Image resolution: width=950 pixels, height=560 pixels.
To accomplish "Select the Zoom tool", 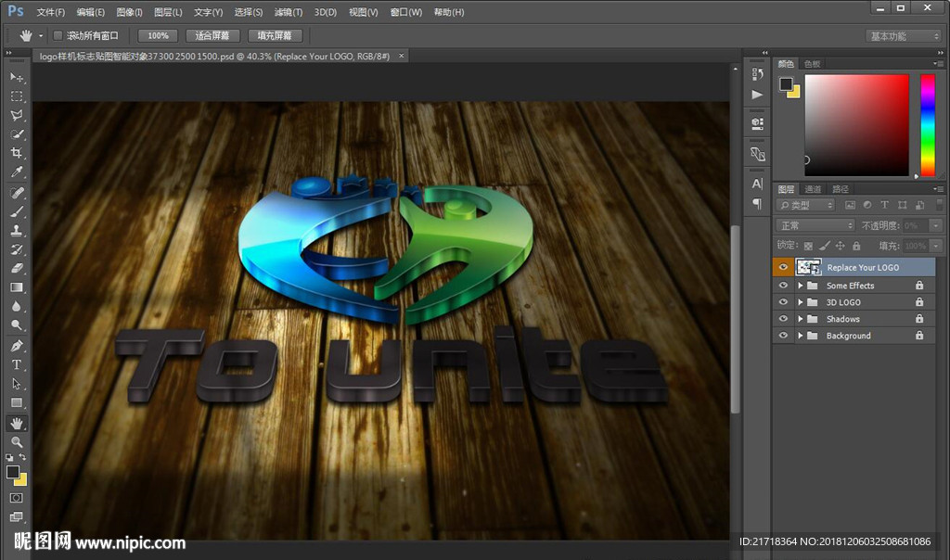I will [17, 442].
